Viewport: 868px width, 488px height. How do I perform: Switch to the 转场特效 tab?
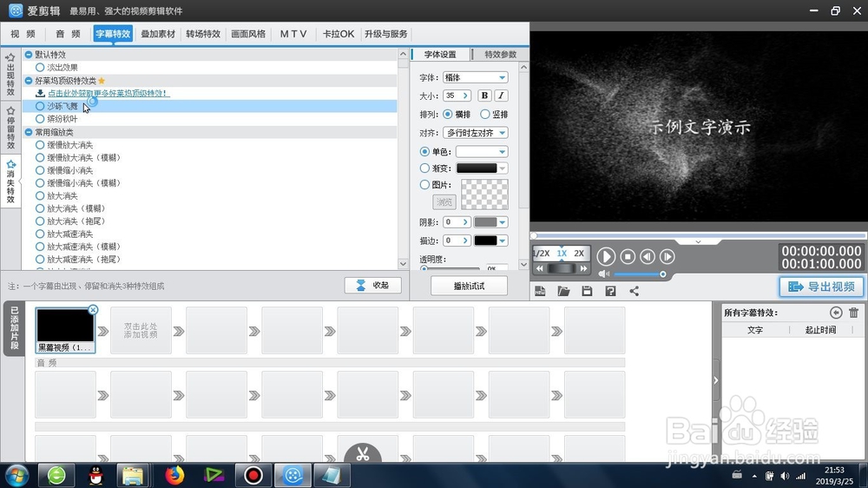203,34
